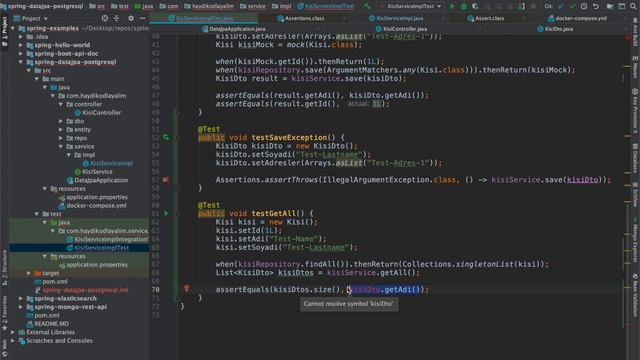Run with coverage from the top toolbar
640x360 pixels.
click(x=475, y=6)
